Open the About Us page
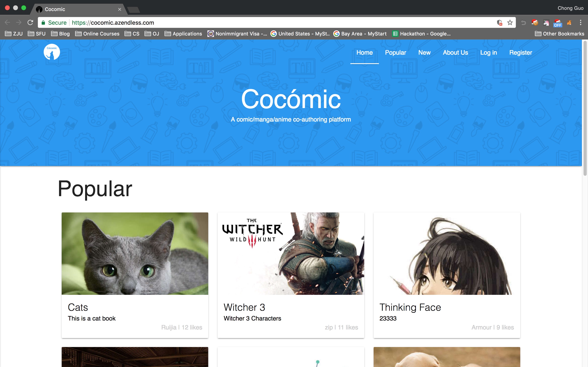The image size is (588, 367). pyautogui.click(x=455, y=52)
